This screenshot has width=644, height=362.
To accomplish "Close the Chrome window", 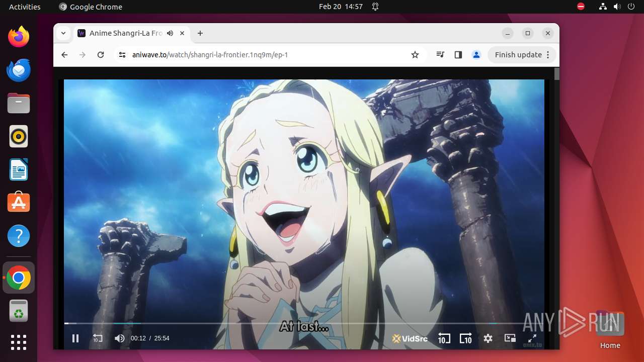I will point(548,33).
